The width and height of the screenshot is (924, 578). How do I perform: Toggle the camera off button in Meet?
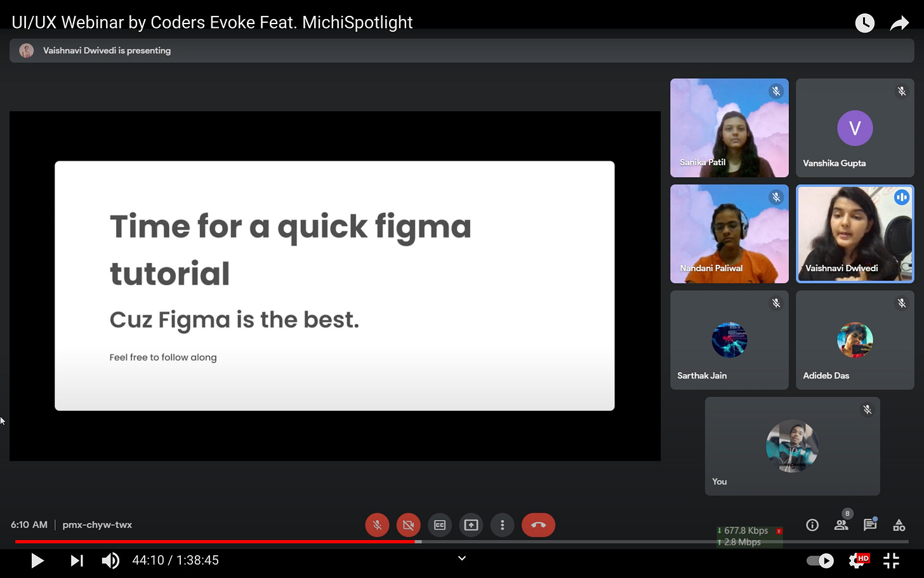pos(409,525)
